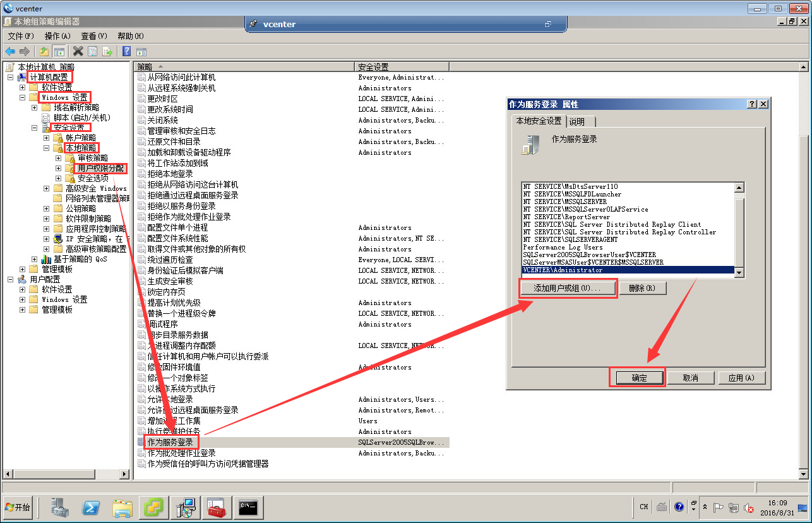This screenshot has height=523, width=812.
Task: Open Windows Explorer from the taskbar
Action: click(122, 507)
